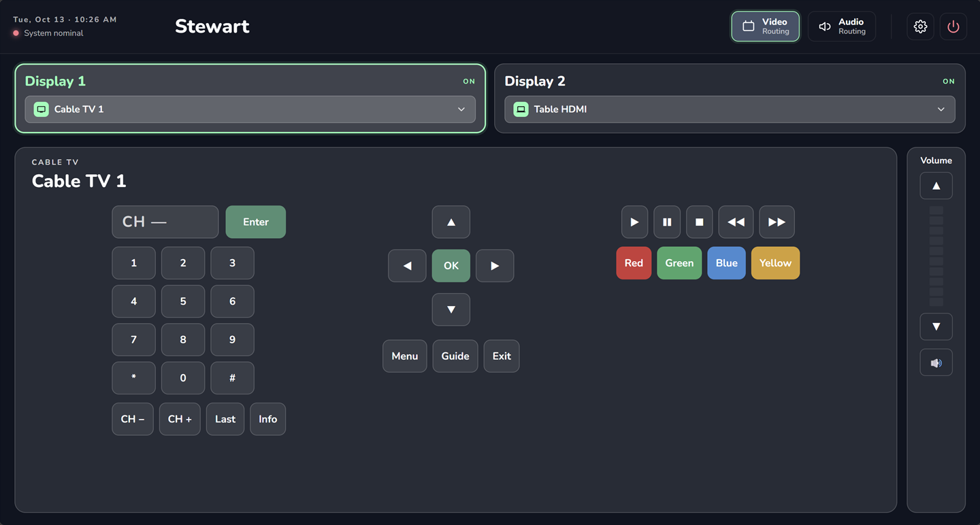The height and width of the screenshot is (525, 980).
Task: Go down a channel with CH −
Action: pos(133,419)
